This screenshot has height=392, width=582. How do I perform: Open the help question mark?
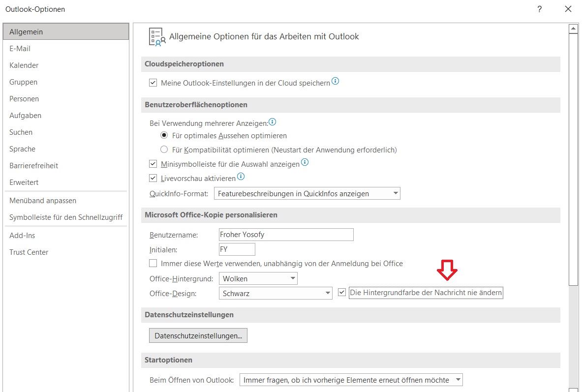pos(540,9)
